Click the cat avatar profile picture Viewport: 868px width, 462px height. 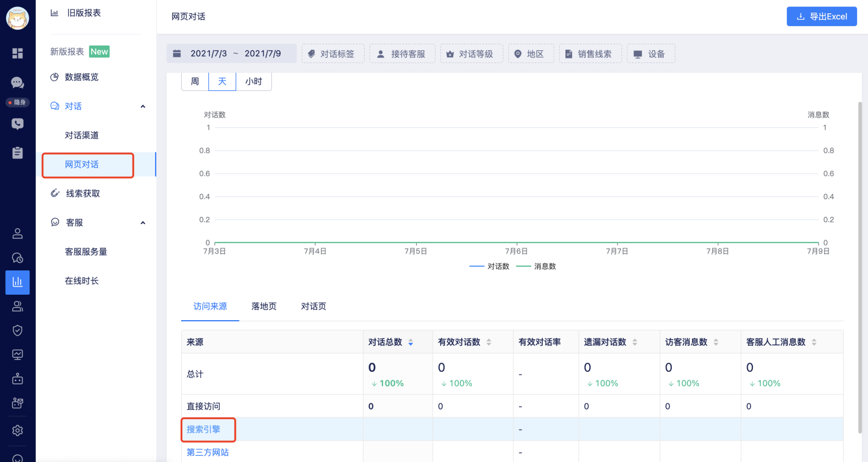click(x=17, y=18)
